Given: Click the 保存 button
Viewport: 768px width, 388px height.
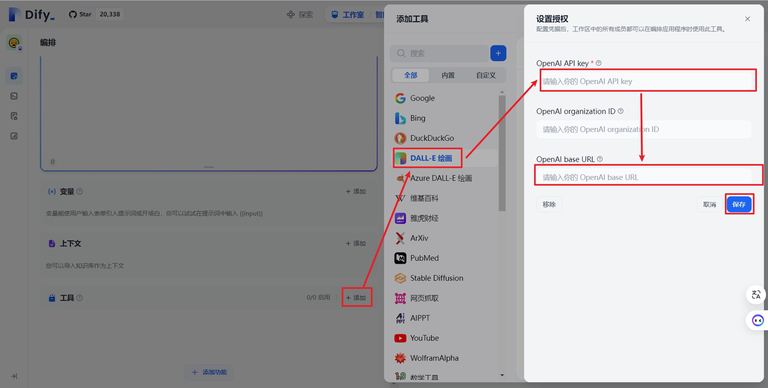Looking at the screenshot, I should pyautogui.click(x=739, y=204).
